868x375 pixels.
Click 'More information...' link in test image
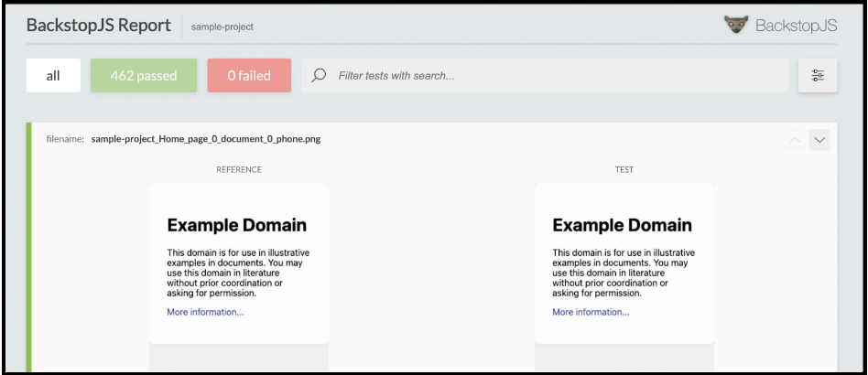pos(591,312)
